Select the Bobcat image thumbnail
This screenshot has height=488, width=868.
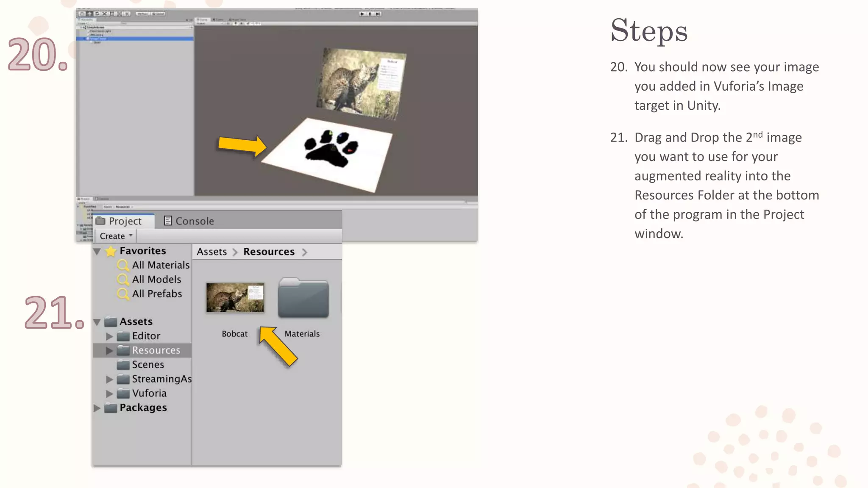coord(235,298)
